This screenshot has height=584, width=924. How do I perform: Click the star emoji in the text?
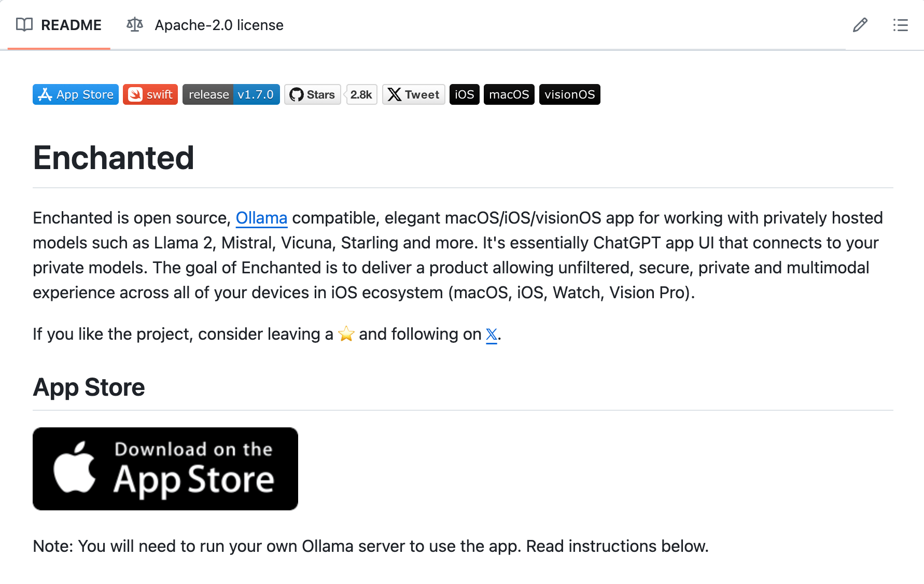point(346,334)
